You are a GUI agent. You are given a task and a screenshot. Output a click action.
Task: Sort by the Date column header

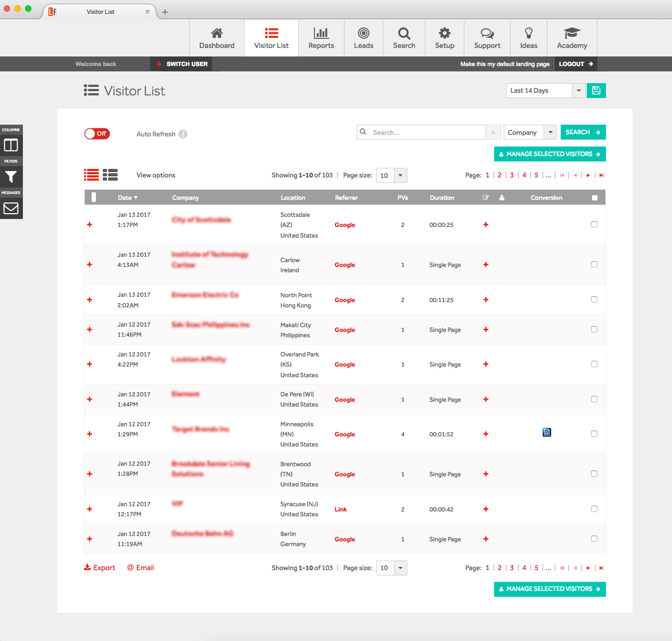127,198
